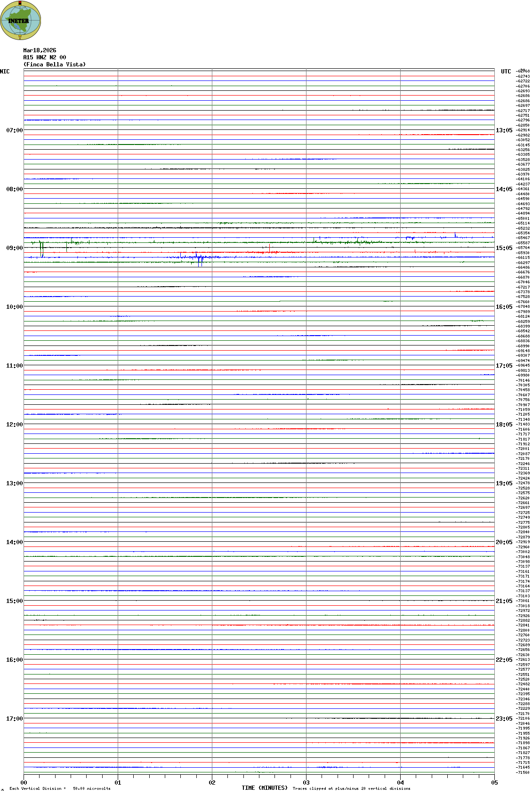Click the 02 minute mark on x-axis
Screen dimensions: 532x795
[x=212, y=783]
